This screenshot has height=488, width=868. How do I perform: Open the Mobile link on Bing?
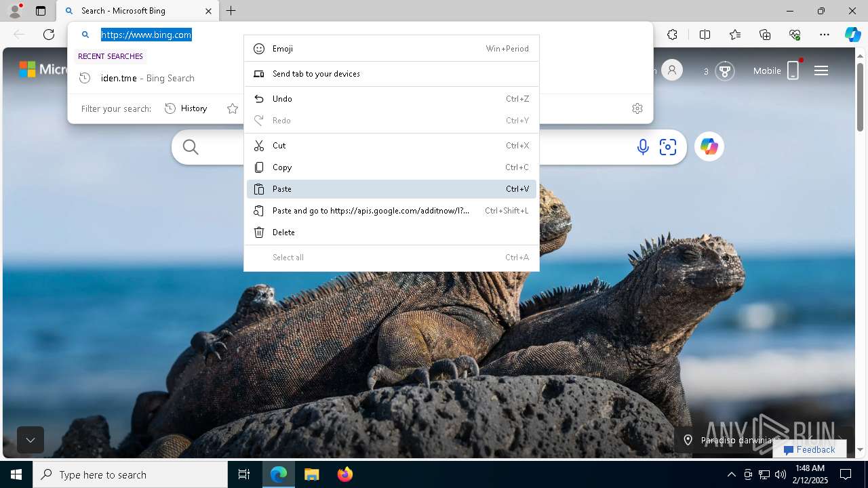click(x=777, y=70)
